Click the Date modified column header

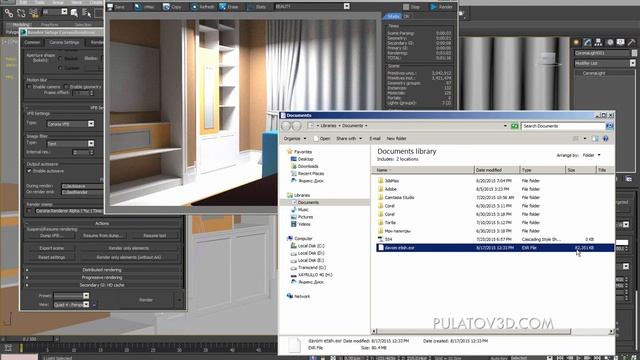coord(496,170)
